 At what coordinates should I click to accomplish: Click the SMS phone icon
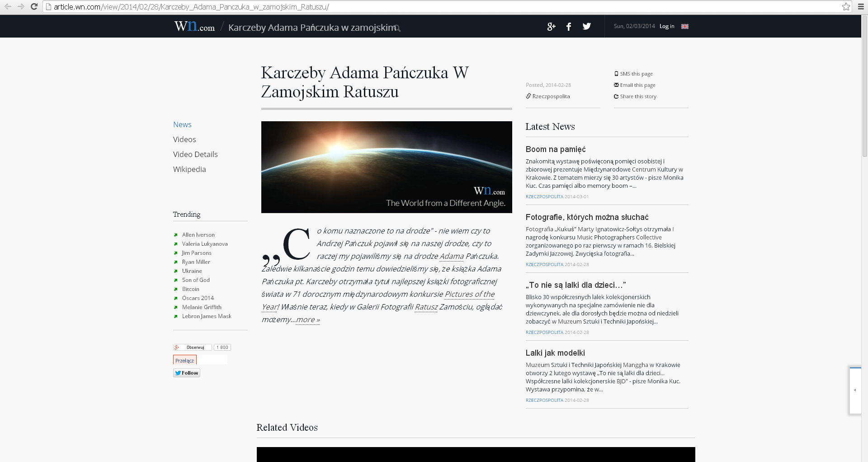pyautogui.click(x=616, y=73)
